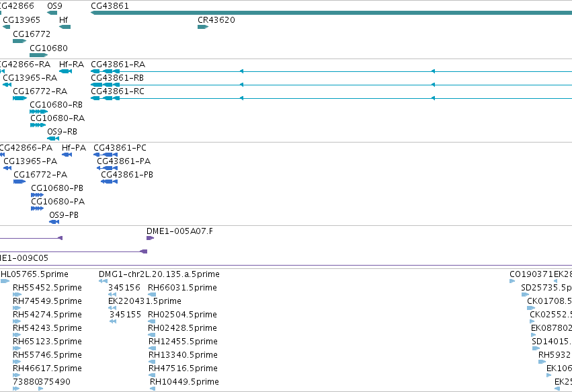Click the DME1-005A07.F label text
Viewport: 572px width, 392px height.
tap(179, 231)
